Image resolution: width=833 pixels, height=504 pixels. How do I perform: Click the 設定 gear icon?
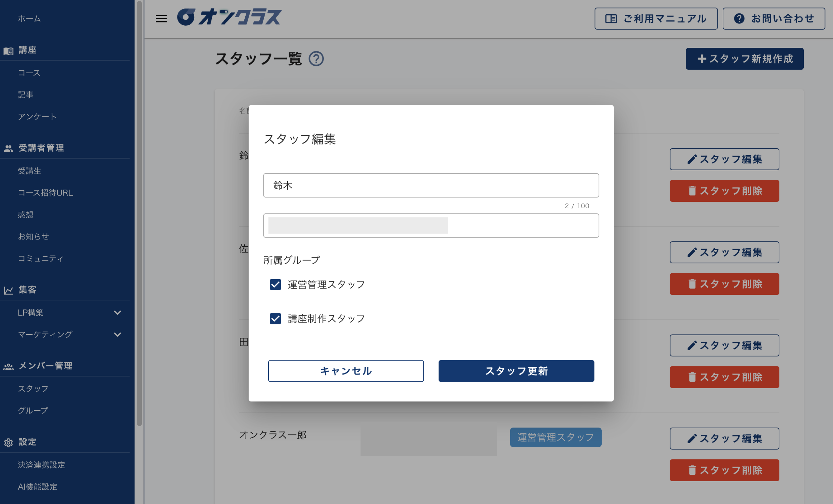coord(8,443)
